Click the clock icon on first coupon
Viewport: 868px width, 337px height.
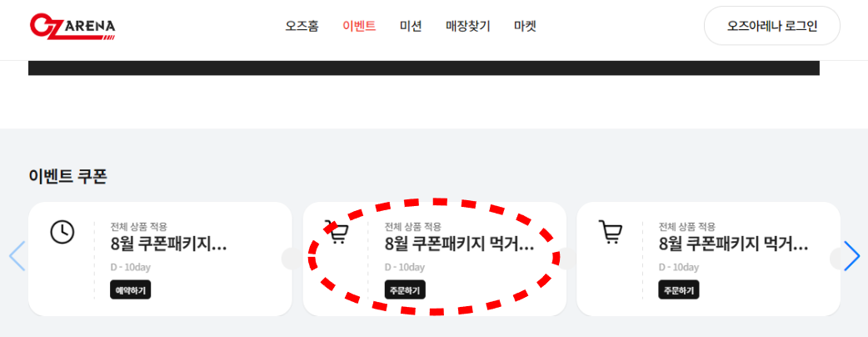pyautogui.click(x=62, y=232)
